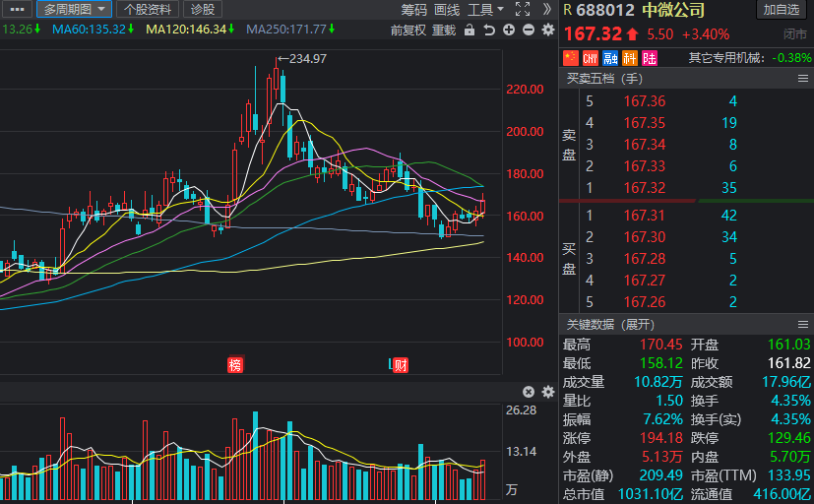Close the volume indicator panel
Viewport: 814px width, 504px height.
point(529,392)
